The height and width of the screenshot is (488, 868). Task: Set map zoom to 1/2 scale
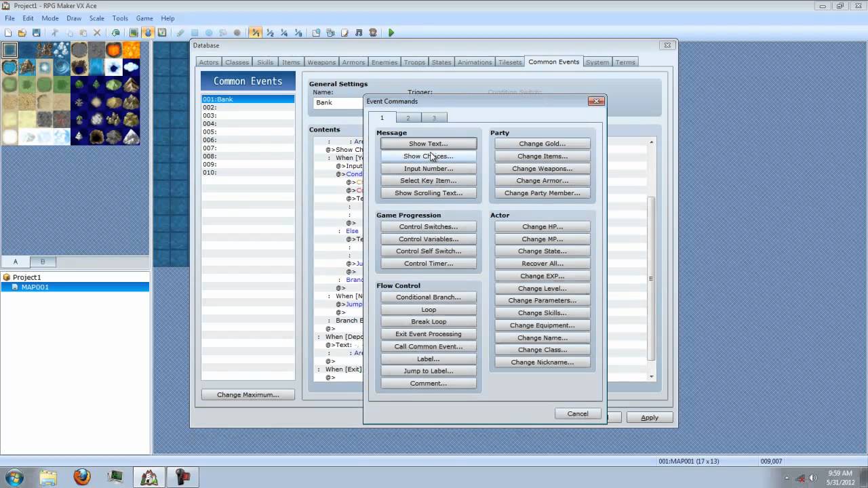pyautogui.click(x=270, y=33)
